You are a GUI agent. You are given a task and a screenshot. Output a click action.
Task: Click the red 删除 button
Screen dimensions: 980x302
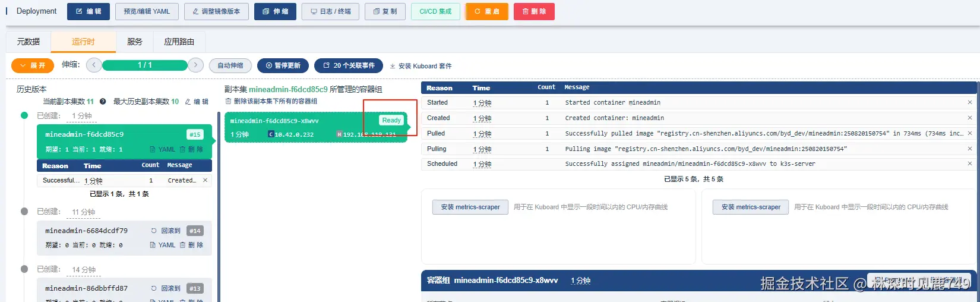coord(534,11)
